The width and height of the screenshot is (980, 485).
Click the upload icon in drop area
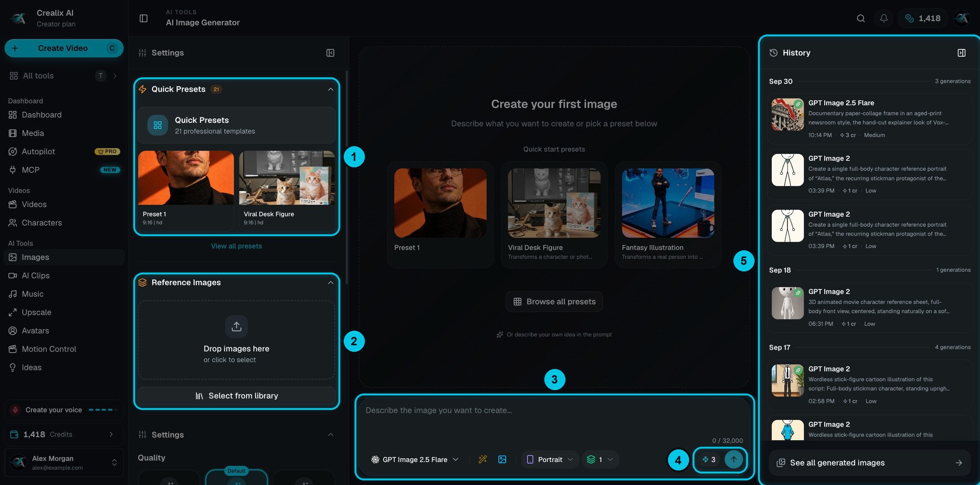(x=236, y=326)
